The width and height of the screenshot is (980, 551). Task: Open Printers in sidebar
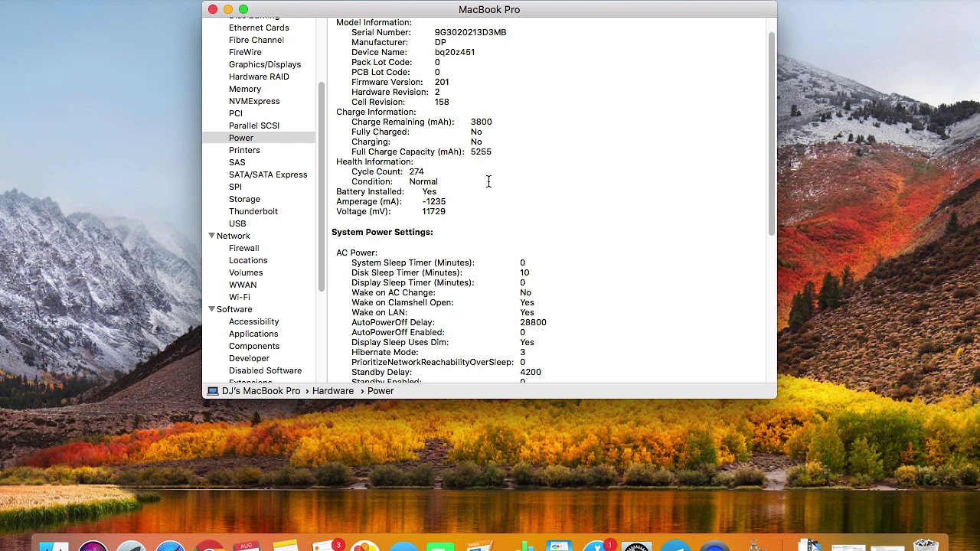pyautogui.click(x=244, y=150)
